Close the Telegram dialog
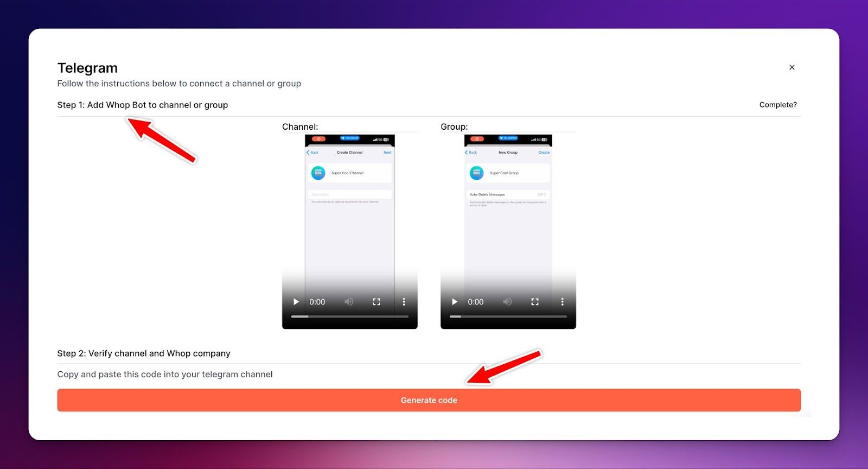This screenshot has height=469, width=868. point(792,67)
